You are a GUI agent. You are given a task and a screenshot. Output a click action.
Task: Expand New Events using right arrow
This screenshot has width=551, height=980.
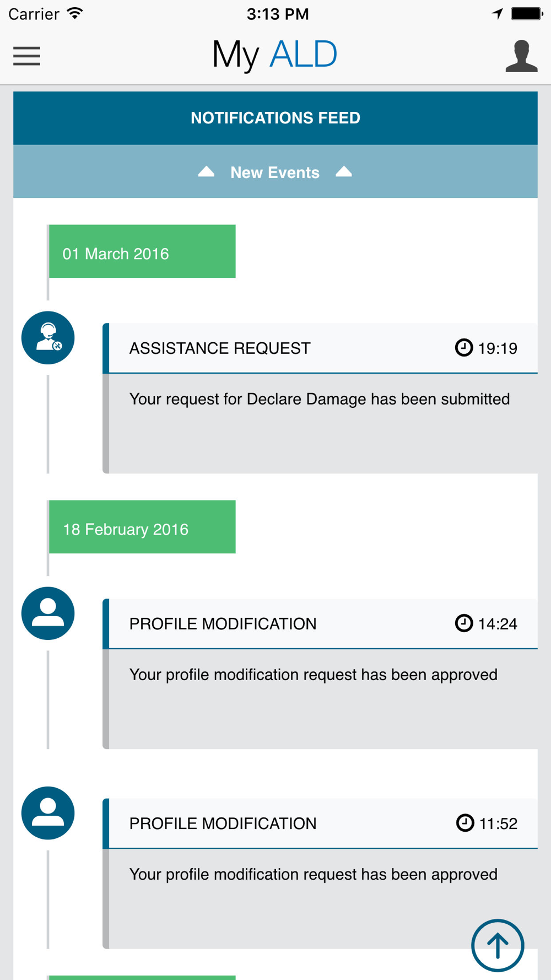(344, 172)
